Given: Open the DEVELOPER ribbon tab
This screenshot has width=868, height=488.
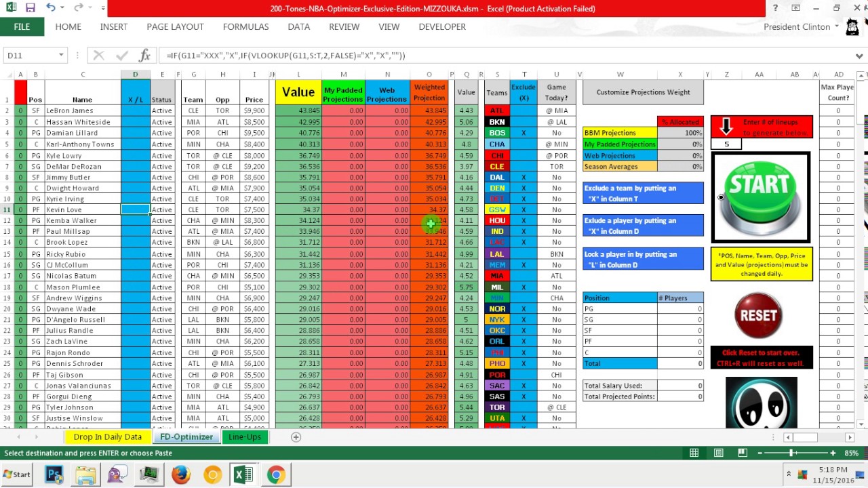Looking at the screenshot, I should 442,26.
